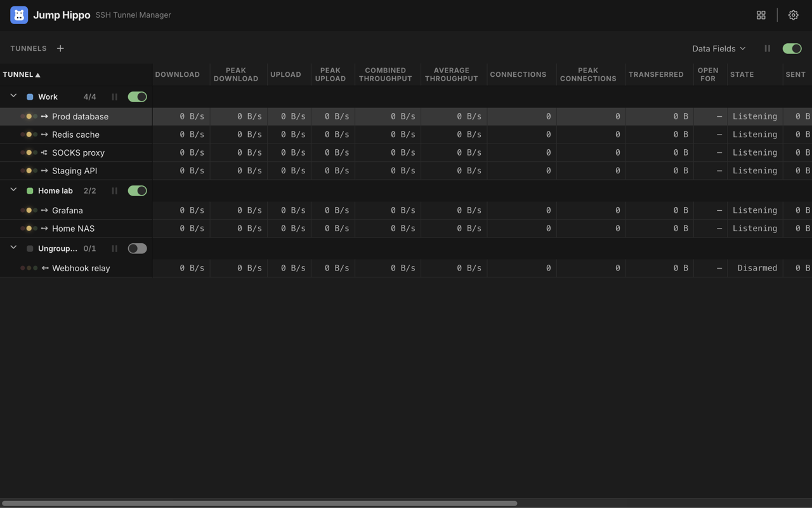
Task: Disable the Work group switch
Action: tap(137, 97)
